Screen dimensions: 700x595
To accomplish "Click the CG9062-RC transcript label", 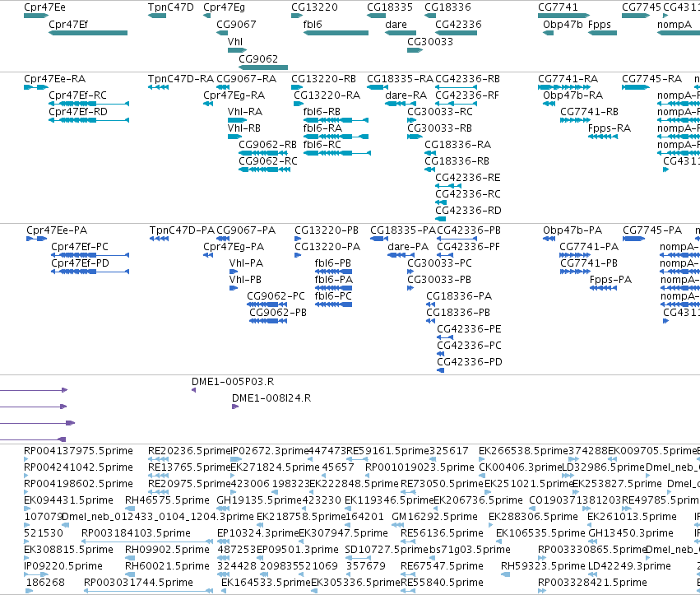I will click(x=268, y=161).
